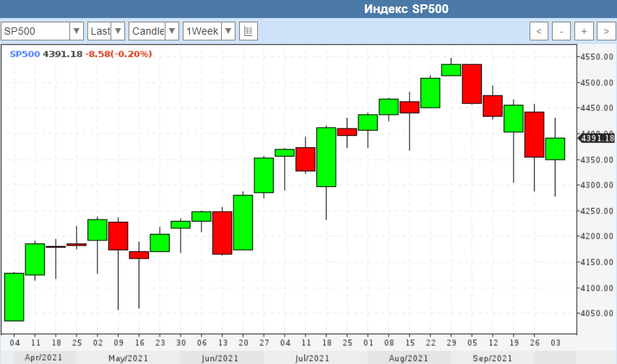Viewport: 617px width, 364px height.
Task: Zoom in the chart with plus button
Action: pyautogui.click(x=584, y=31)
